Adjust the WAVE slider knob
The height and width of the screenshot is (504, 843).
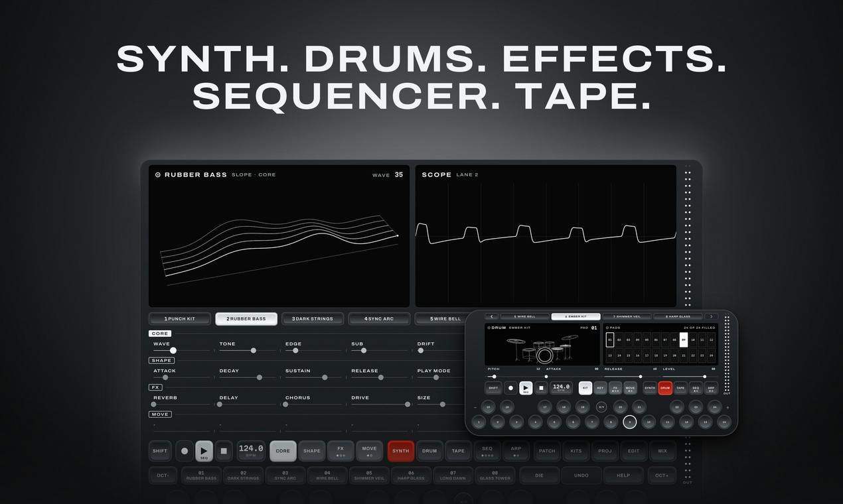pos(173,350)
